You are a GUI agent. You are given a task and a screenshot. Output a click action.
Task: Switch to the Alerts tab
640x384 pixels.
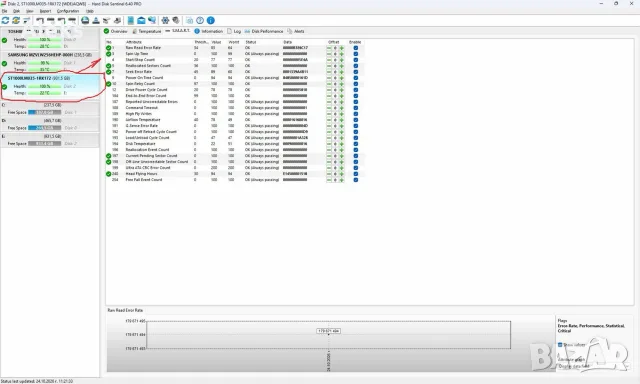[296, 31]
